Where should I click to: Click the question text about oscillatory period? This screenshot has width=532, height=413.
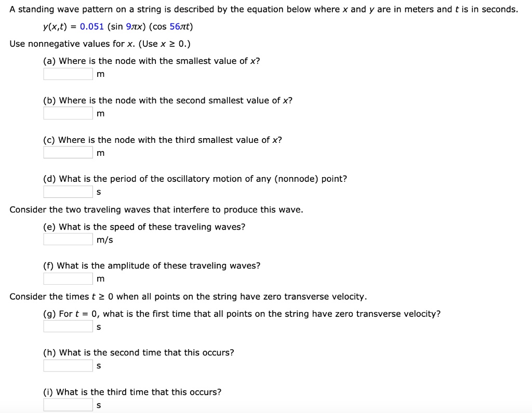pos(195,179)
